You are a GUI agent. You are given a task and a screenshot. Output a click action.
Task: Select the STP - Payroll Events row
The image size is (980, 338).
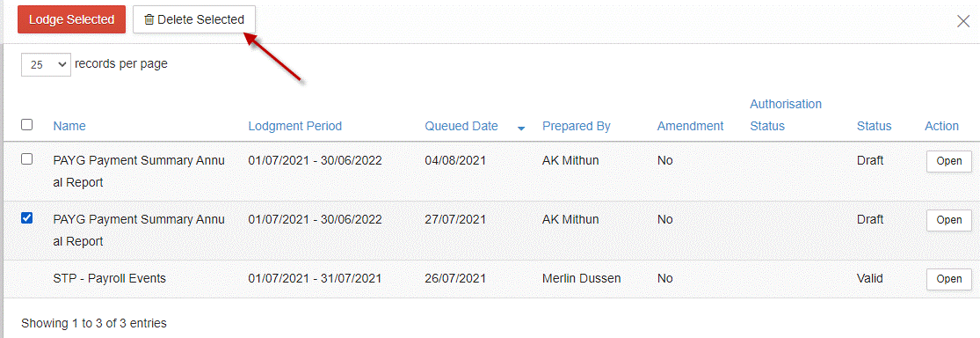click(490, 278)
